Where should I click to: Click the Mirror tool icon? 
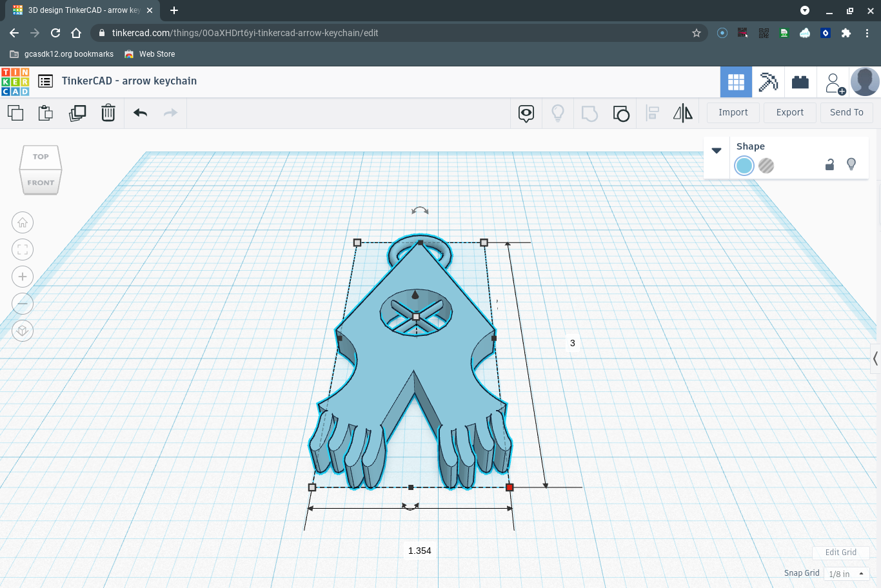point(682,113)
